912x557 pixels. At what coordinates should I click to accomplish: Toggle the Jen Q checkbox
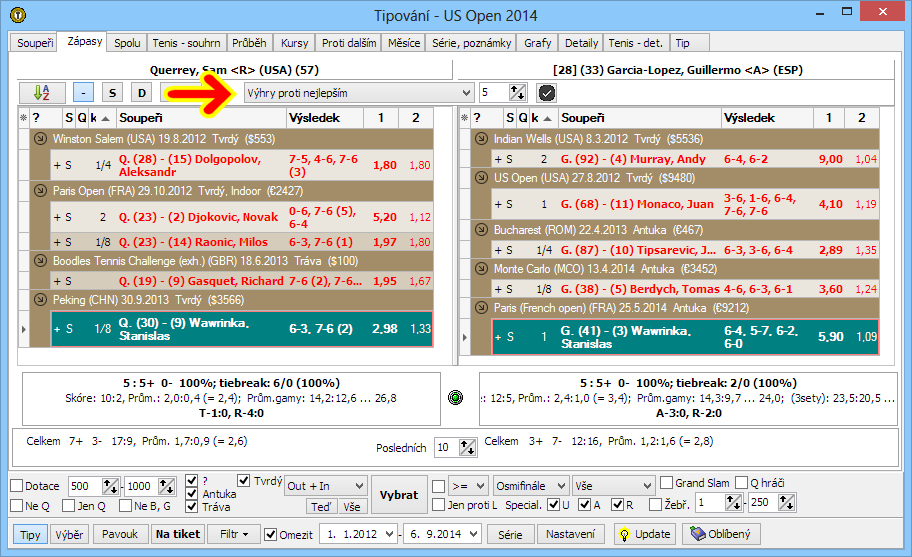coord(69,506)
